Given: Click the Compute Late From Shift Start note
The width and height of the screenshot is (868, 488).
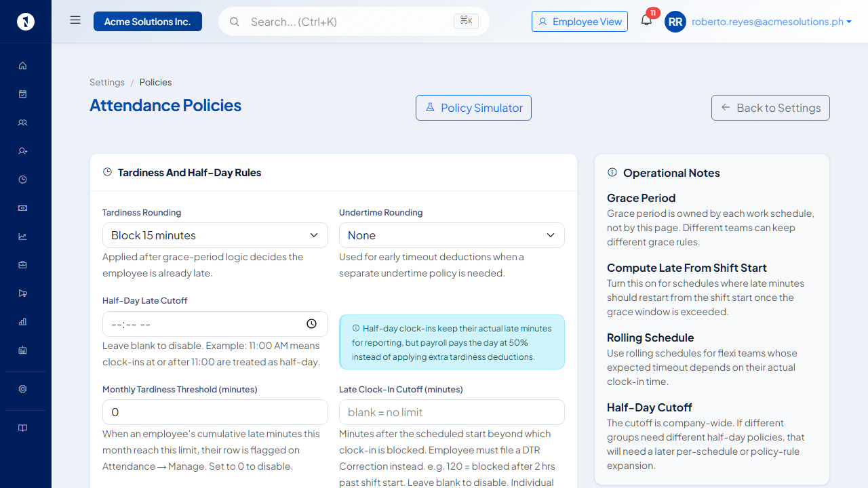Looking at the screenshot, I should 687,268.
